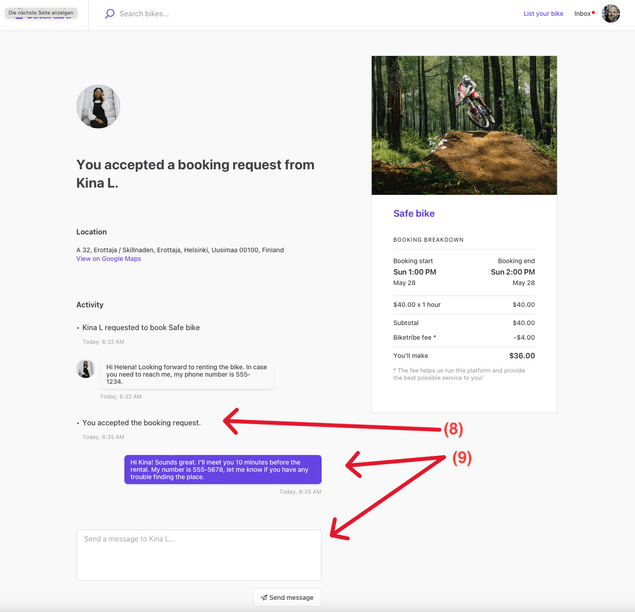Click the mountain bike listing photo

click(x=464, y=125)
